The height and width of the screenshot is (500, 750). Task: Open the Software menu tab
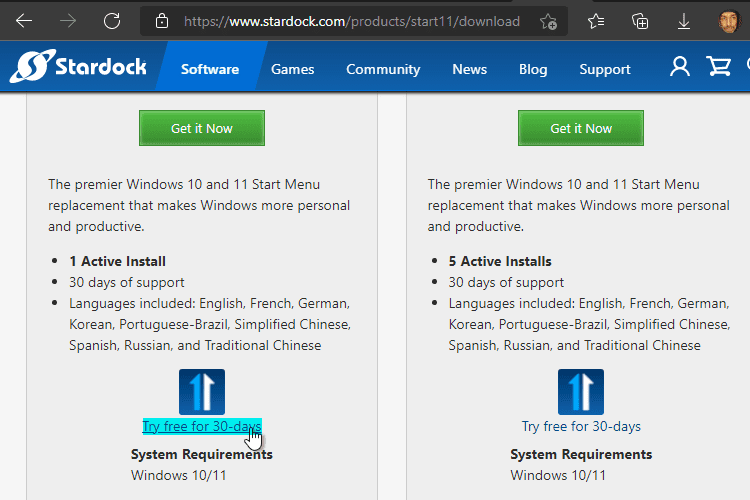point(210,69)
